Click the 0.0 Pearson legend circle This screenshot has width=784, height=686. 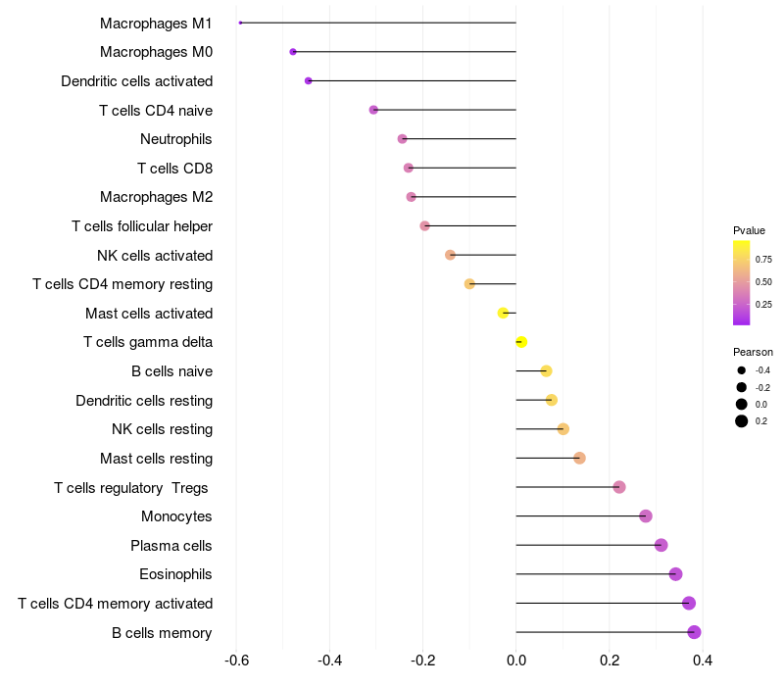pos(742,404)
